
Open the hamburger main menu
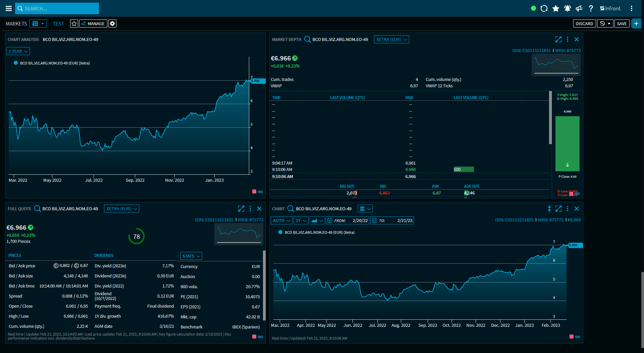pyautogui.click(x=9, y=8)
